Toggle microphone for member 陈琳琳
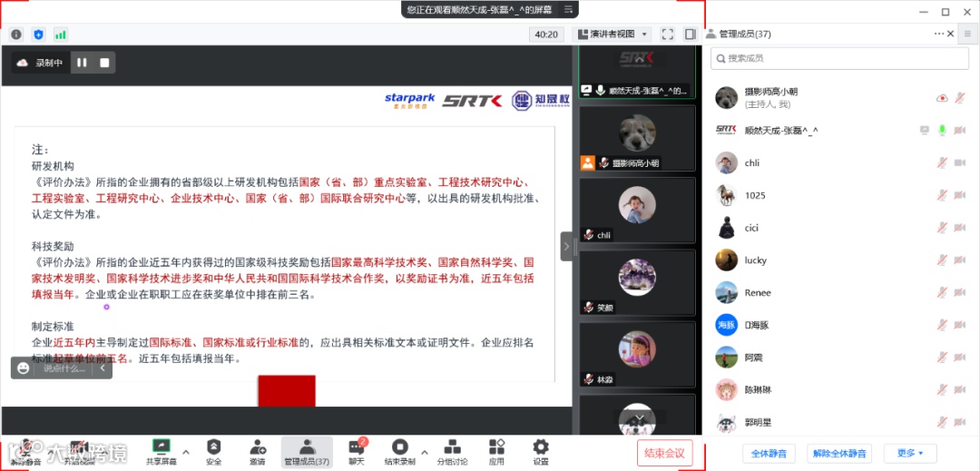This screenshot has width=980, height=471. pyautogui.click(x=942, y=389)
